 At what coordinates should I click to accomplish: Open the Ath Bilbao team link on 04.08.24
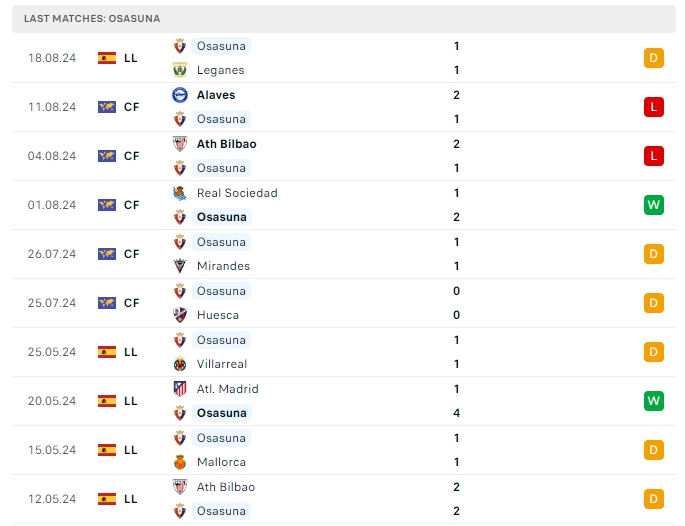click(226, 144)
